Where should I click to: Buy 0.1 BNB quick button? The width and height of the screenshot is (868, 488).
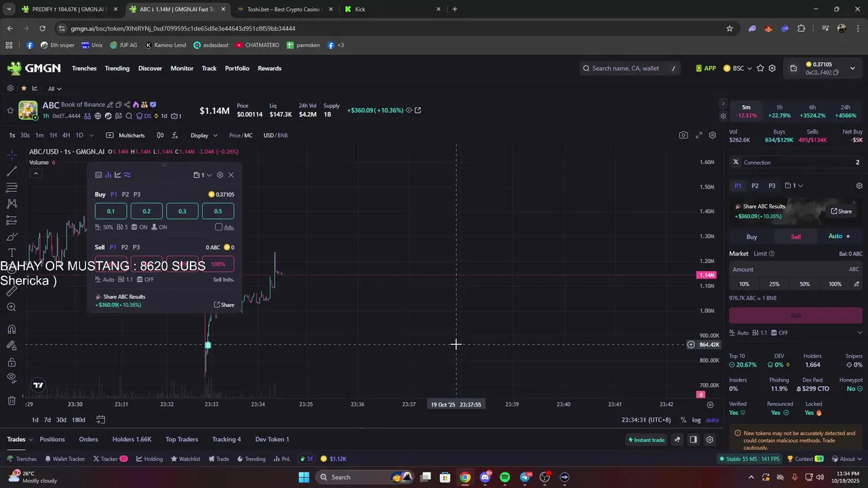pos(111,211)
